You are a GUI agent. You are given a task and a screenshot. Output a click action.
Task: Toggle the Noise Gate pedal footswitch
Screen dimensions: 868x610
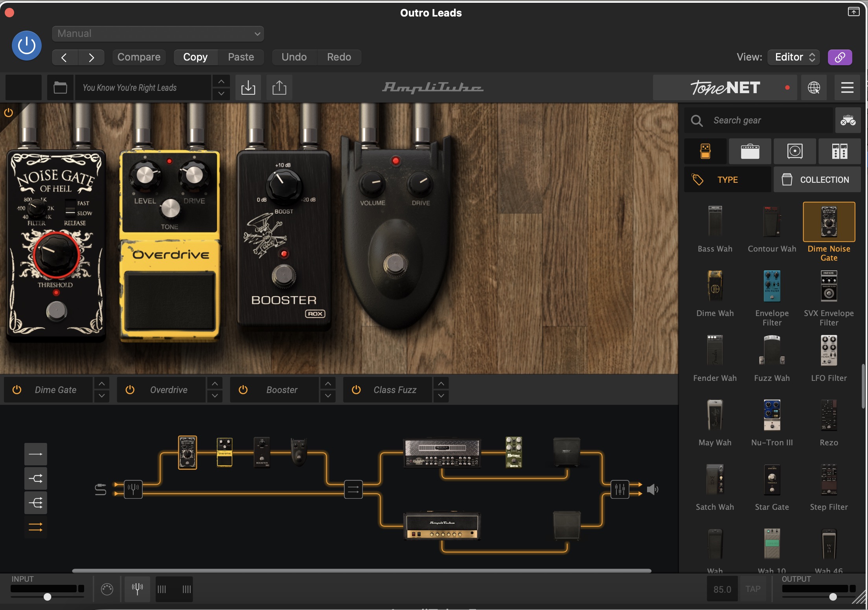pos(57,311)
